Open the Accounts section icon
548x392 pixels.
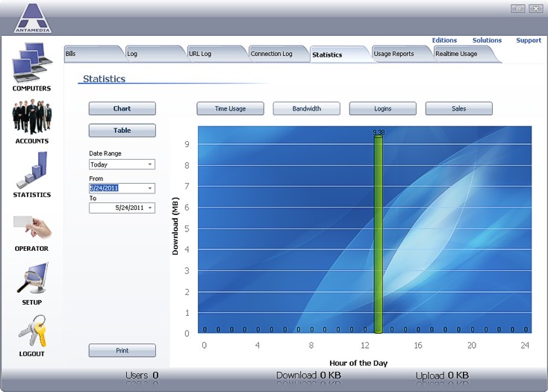32,116
